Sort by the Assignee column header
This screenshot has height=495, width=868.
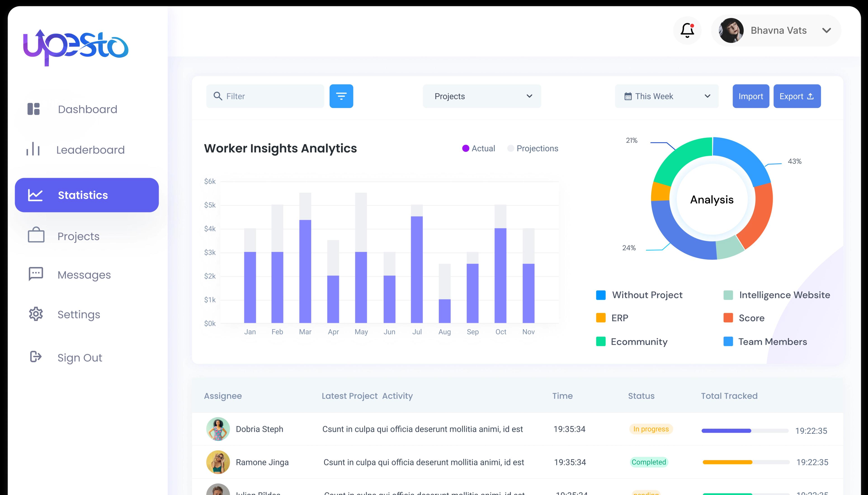point(223,396)
